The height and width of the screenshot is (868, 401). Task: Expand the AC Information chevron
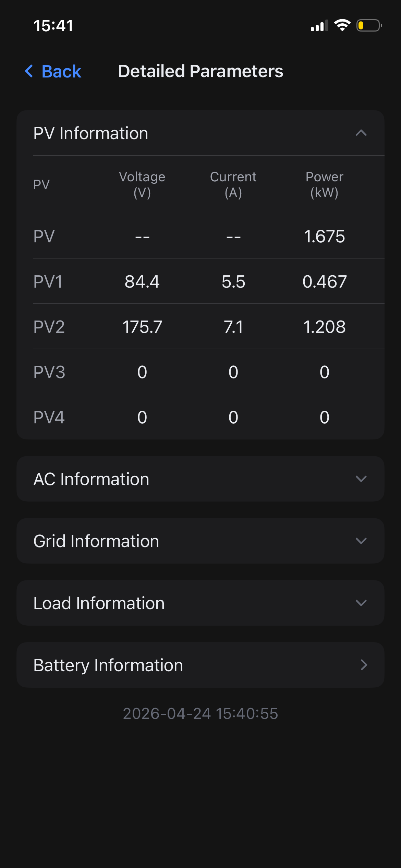click(x=361, y=479)
